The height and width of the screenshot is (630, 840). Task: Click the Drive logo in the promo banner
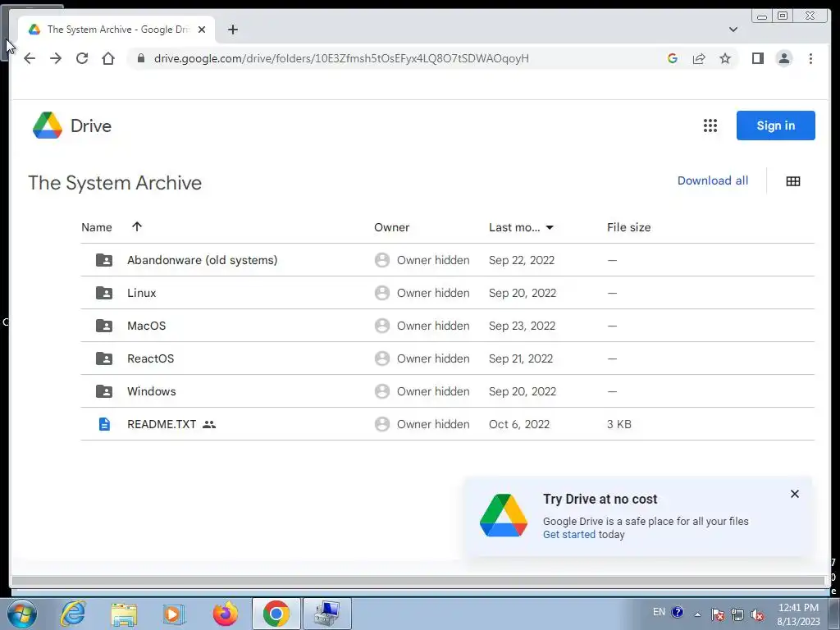[503, 515]
